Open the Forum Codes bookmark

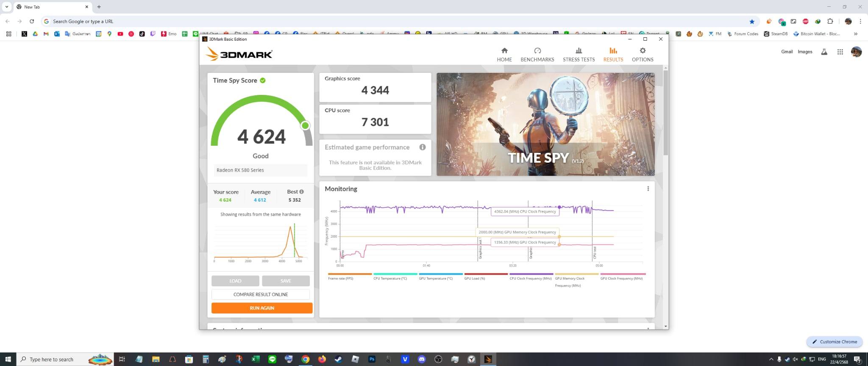[x=743, y=34]
